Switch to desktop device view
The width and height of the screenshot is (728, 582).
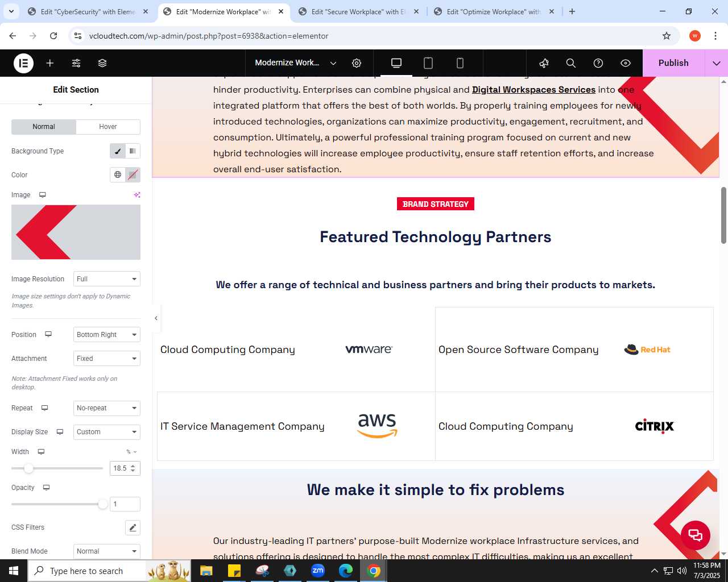tap(396, 63)
